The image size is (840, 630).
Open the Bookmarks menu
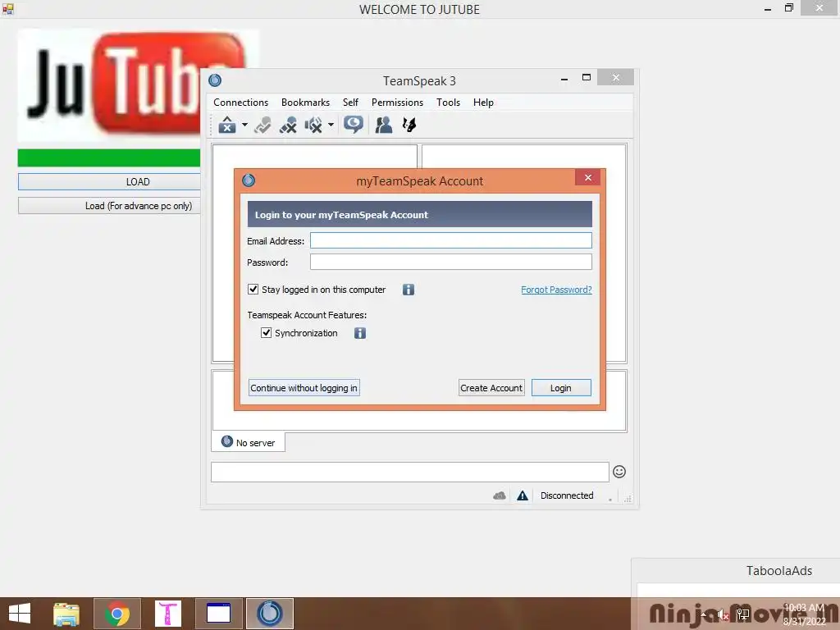tap(305, 103)
